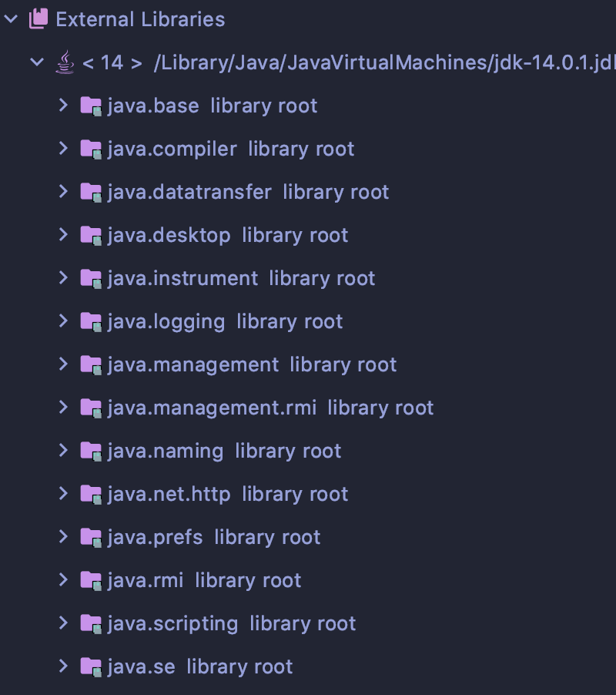616x695 pixels.
Task: Expand the java.management.rmi module
Action: [x=63, y=408]
